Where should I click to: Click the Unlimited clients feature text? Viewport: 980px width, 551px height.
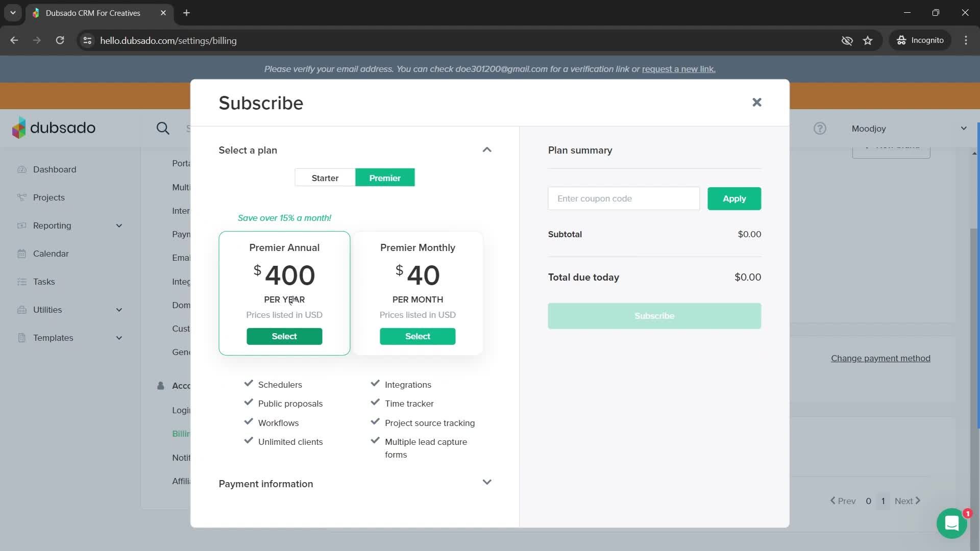tap(290, 442)
